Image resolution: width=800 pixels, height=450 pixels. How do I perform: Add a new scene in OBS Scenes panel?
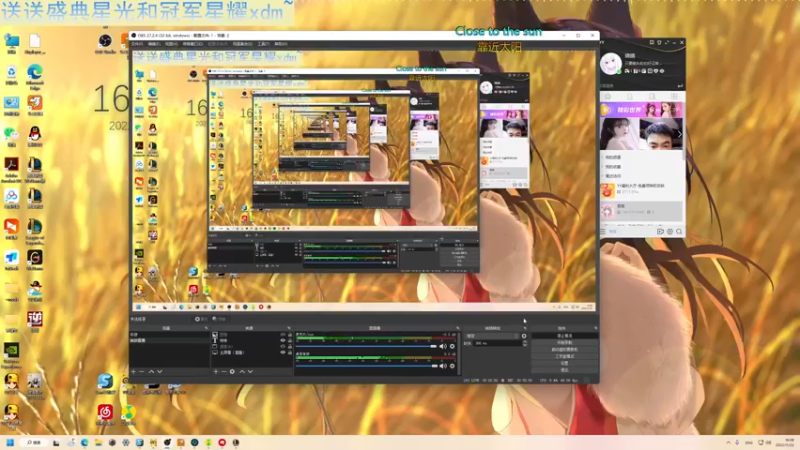(x=134, y=371)
